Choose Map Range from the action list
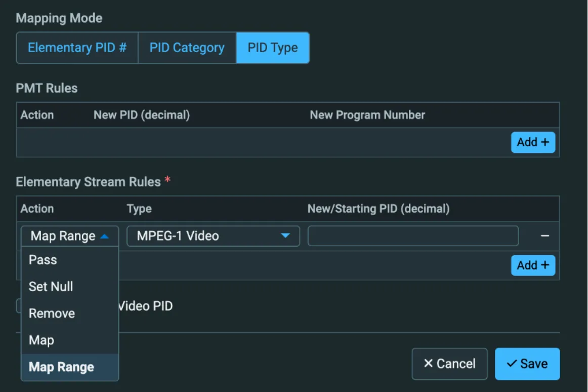Image resolution: width=588 pixels, height=392 pixels. [70, 367]
